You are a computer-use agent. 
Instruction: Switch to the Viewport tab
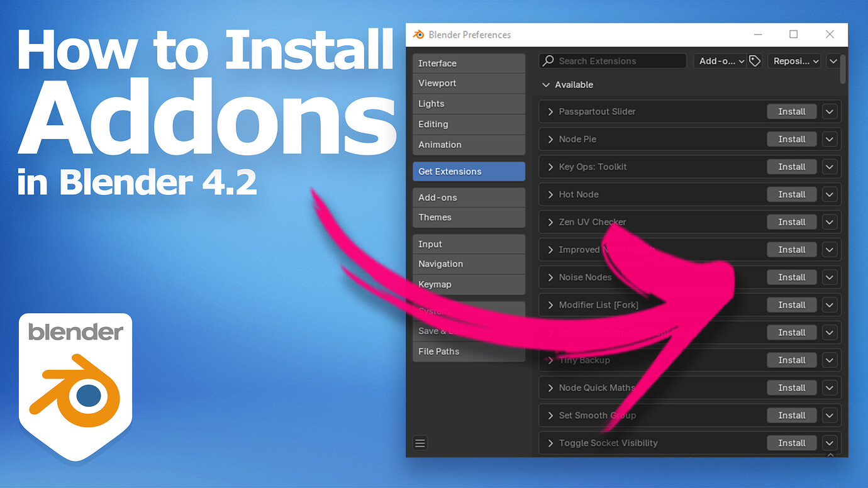click(x=469, y=84)
